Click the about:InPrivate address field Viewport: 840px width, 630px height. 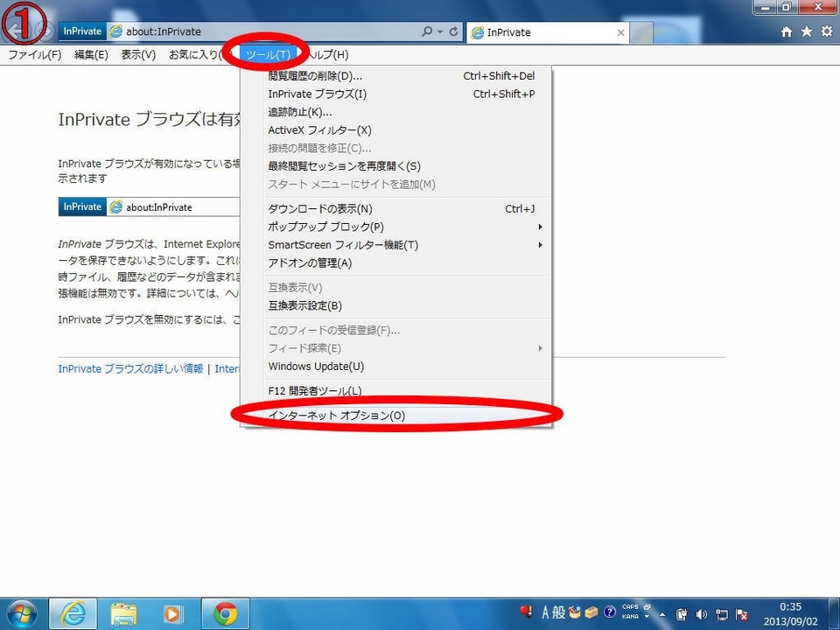262,31
